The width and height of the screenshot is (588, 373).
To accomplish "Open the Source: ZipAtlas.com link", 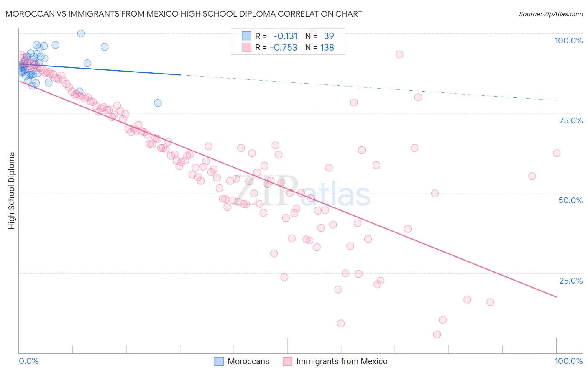I will pos(551,14).
